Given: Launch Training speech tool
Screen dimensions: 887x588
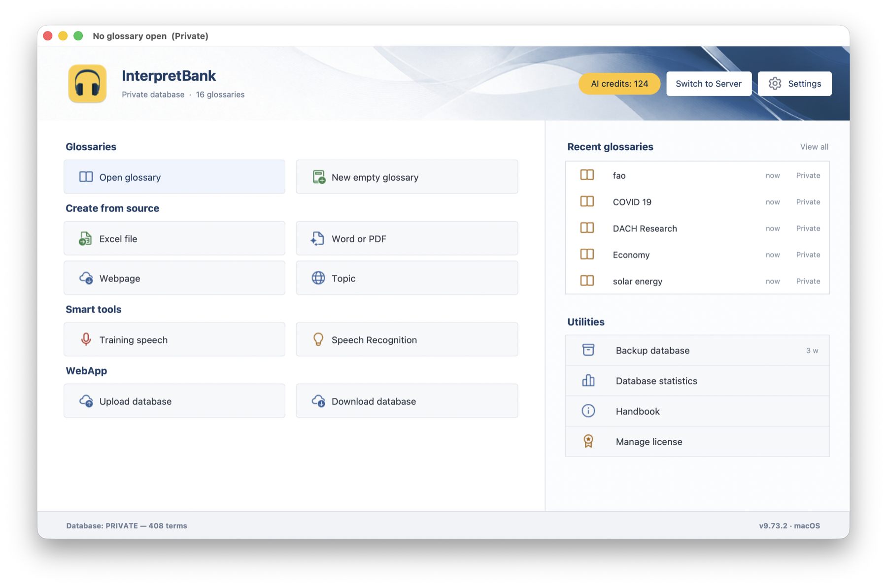Looking at the screenshot, I should coord(174,339).
